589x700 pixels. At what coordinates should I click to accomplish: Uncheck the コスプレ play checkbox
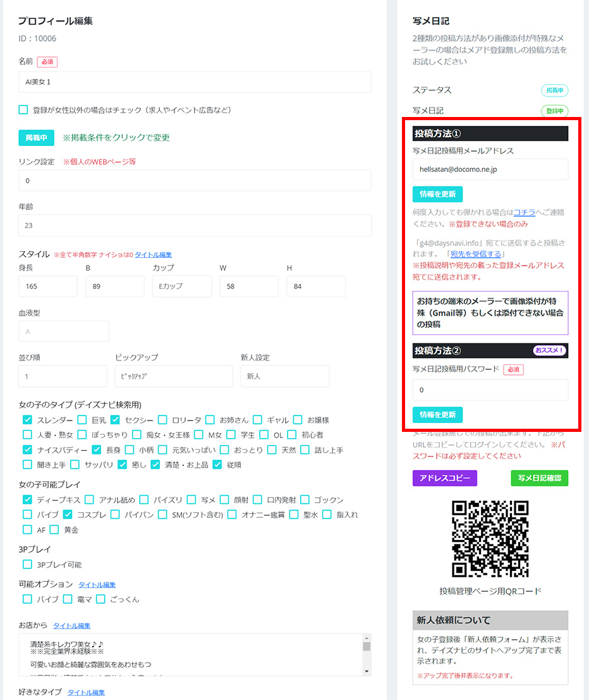[x=68, y=514]
